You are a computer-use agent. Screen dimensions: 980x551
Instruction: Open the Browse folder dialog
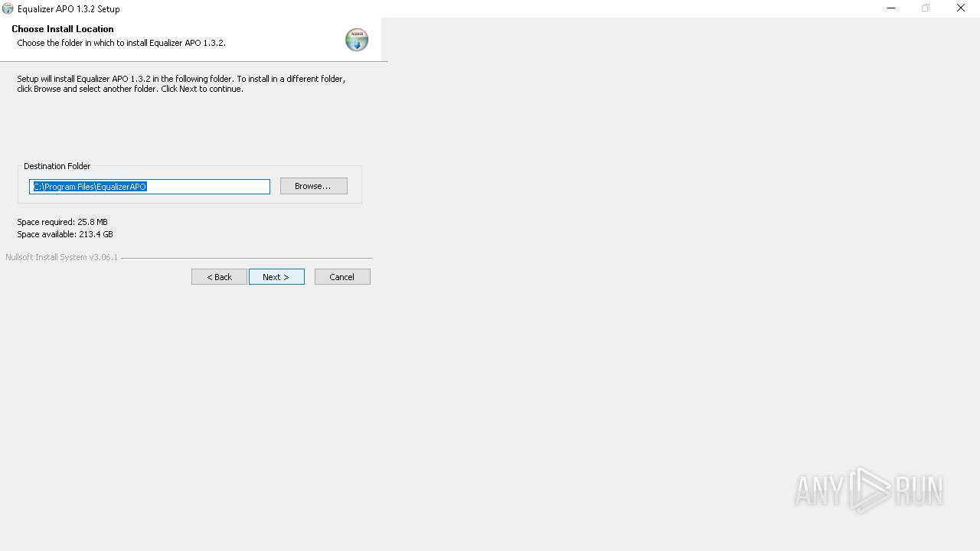point(313,186)
